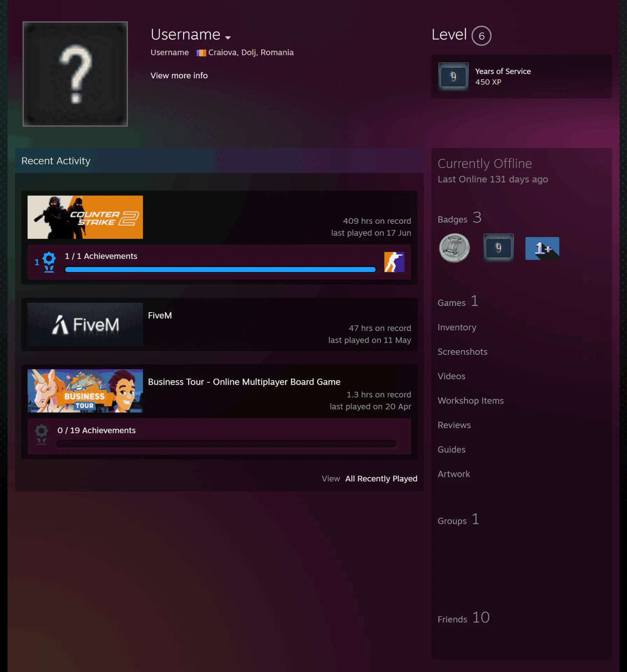Click the blue achievement ribbon icon
The image size is (627, 672).
coord(49,262)
